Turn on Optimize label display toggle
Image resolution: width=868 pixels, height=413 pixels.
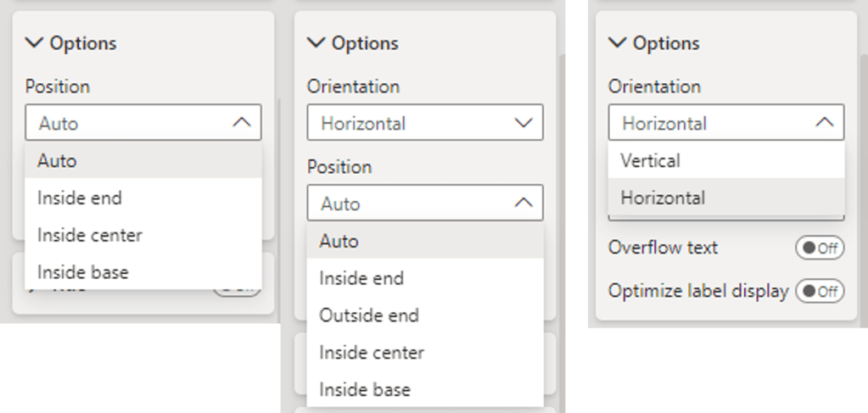[x=820, y=291]
